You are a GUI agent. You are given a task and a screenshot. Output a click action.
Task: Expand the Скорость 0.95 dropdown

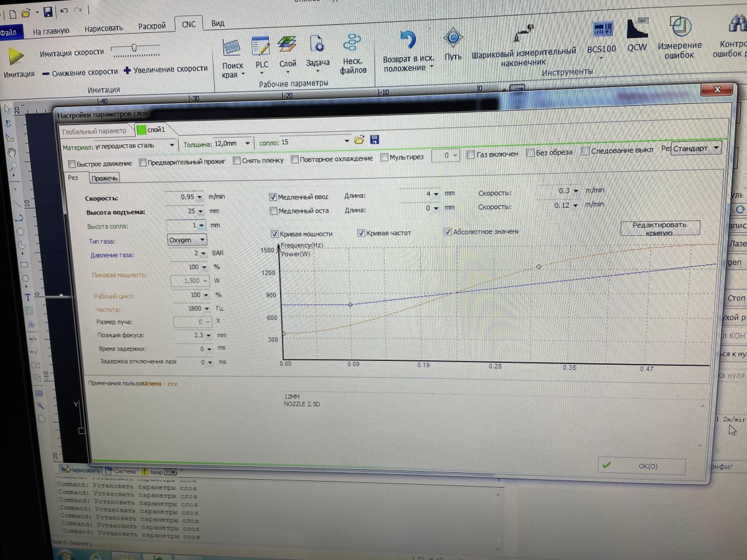(x=200, y=197)
